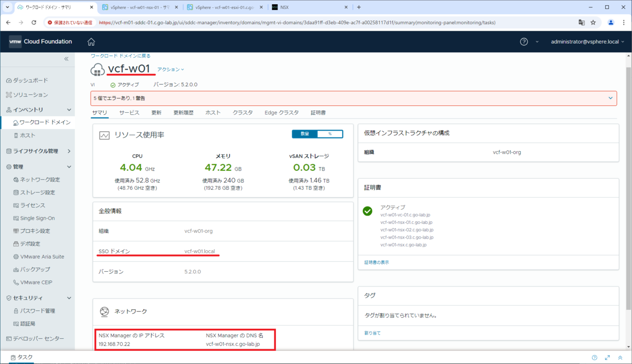The width and height of the screenshot is (632, 364).
Task: Switch to vSphere vcf-w01-nsx-01 browser tab
Action: pyautogui.click(x=140, y=7)
